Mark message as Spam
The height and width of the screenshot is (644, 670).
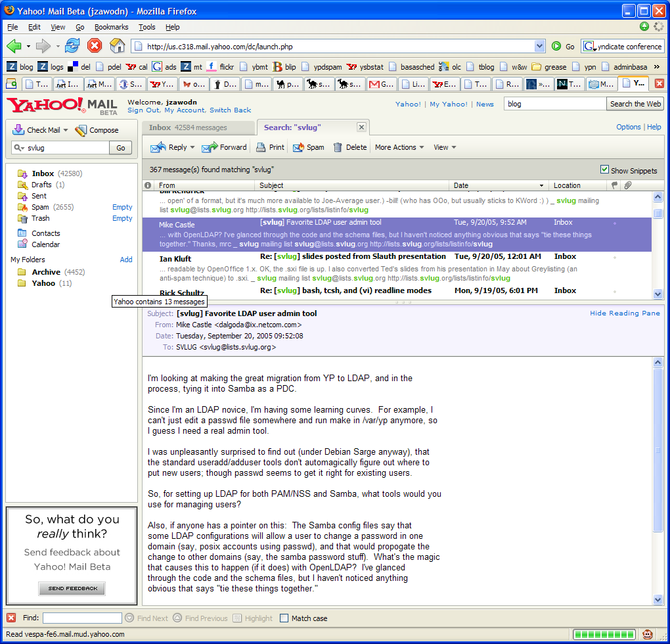click(308, 147)
